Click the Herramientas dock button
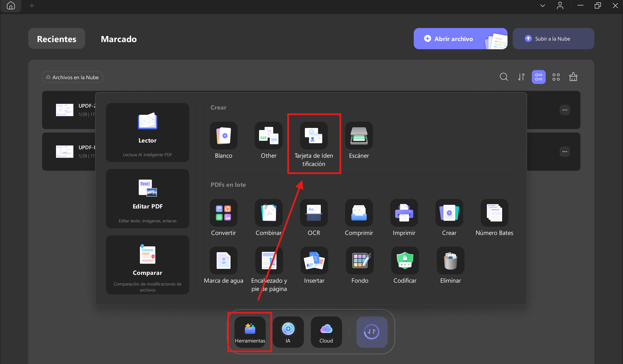The height and width of the screenshot is (364, 623). tap(250, 332)
